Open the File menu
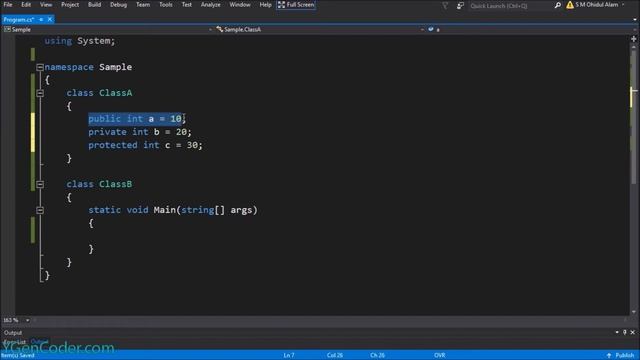The width and height of the screenshot is (640, 360). (8, 5)
